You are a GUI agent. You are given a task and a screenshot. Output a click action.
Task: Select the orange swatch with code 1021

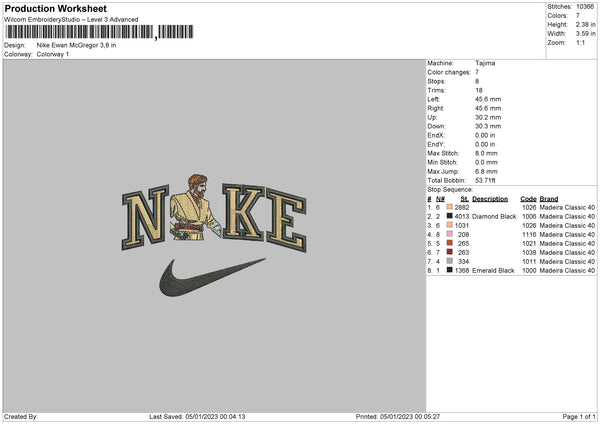click(450, 243)
